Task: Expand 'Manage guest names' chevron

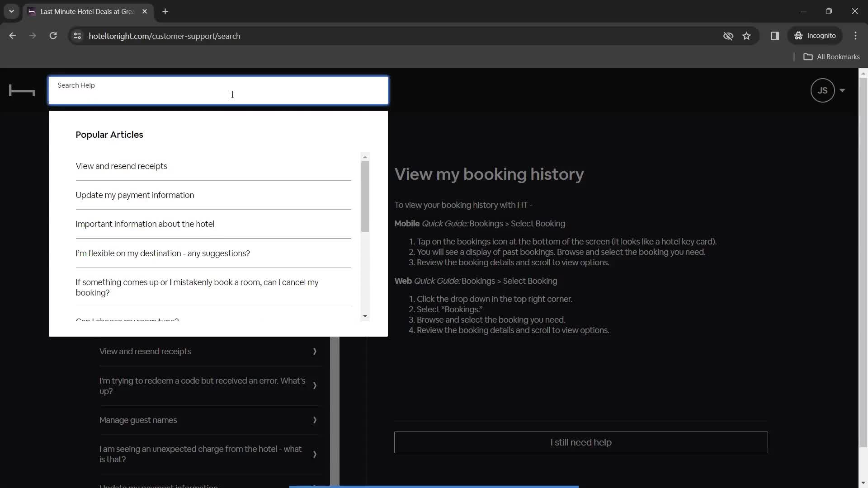Action: pyautogui.click(x=315, y=420)
